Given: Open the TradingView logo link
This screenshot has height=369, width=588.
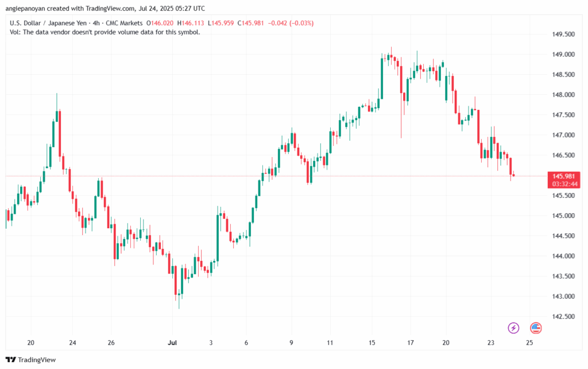Looking at the screenshot, I should click(x=31, y=360).
